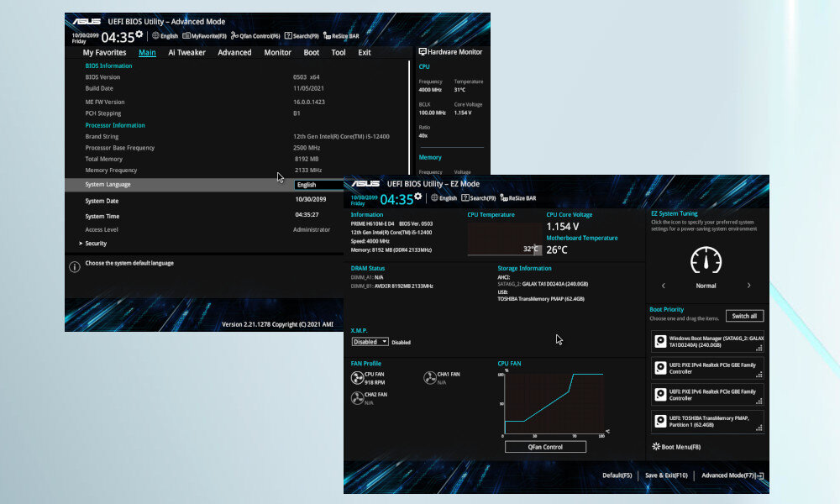The height and width of the screenshot is (504, 840).
Task: Click the System Date value 10/30/2099
Action: (x=311, y=199)
